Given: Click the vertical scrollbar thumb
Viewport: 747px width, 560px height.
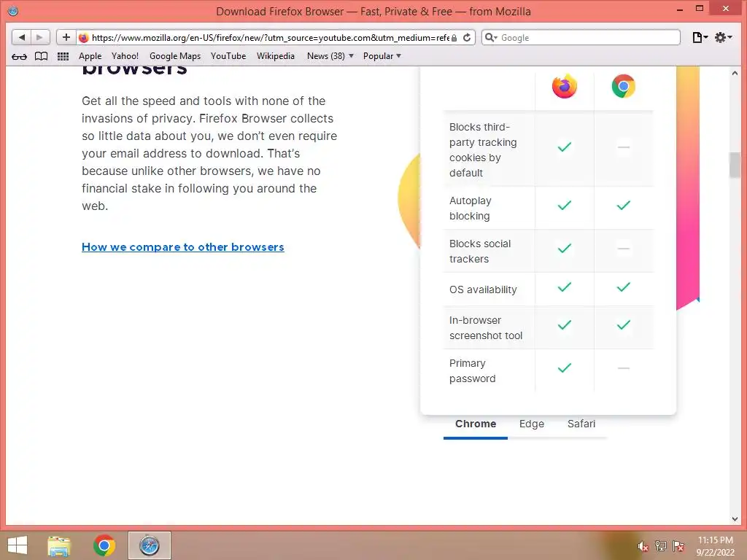Looking at the screenshot, I should [x=735, y=166].
